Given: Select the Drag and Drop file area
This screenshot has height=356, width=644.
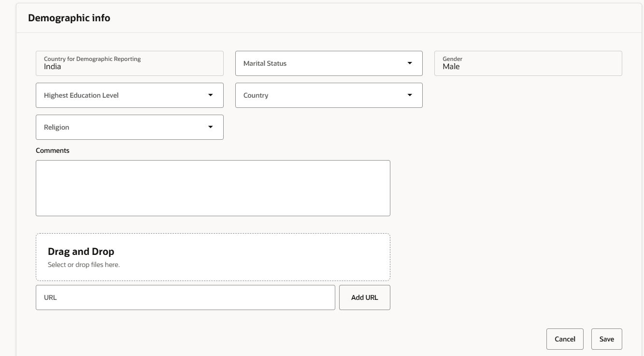Looking at the screenshot, I should point(213,256).
